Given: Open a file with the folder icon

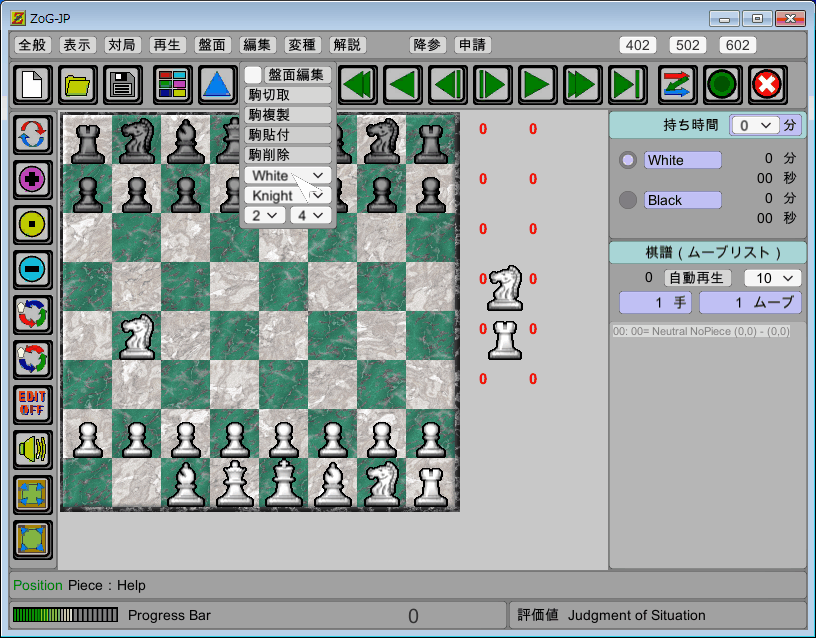Looking at the screenshot, I should (78, 85).
